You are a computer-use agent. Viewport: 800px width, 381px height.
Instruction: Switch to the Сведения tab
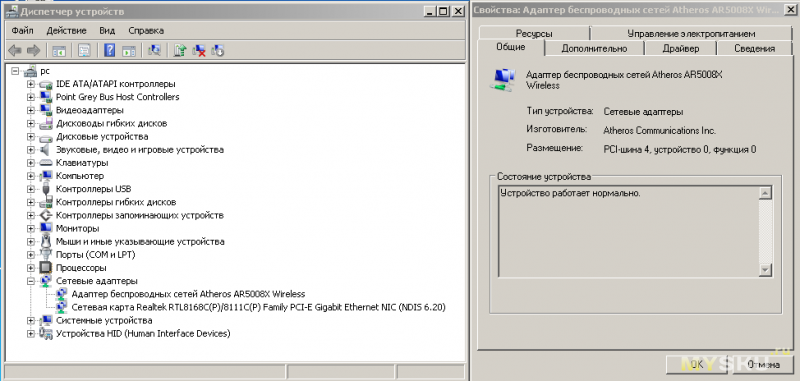755,48
